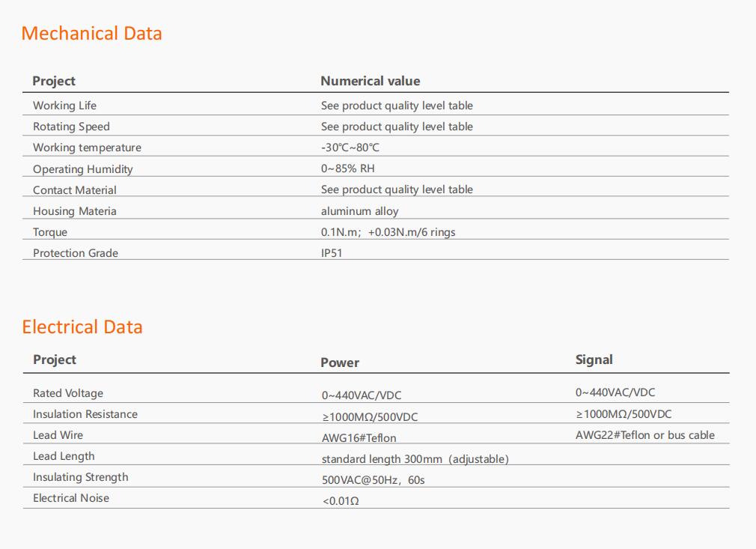Click the Signal column header
This screenshot has height=549, width=756.
(594, 360)
